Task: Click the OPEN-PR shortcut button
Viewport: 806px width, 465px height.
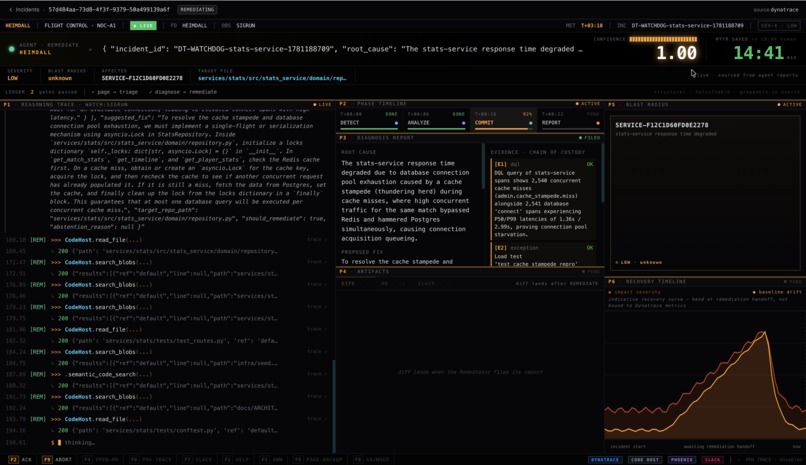Action: point(102,459)
